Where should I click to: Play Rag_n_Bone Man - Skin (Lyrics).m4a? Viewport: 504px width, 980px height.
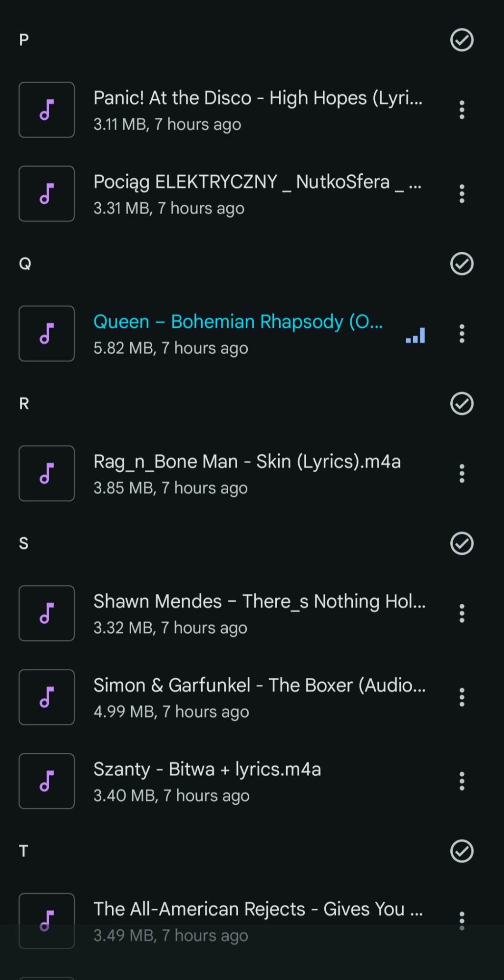(247, 474)
